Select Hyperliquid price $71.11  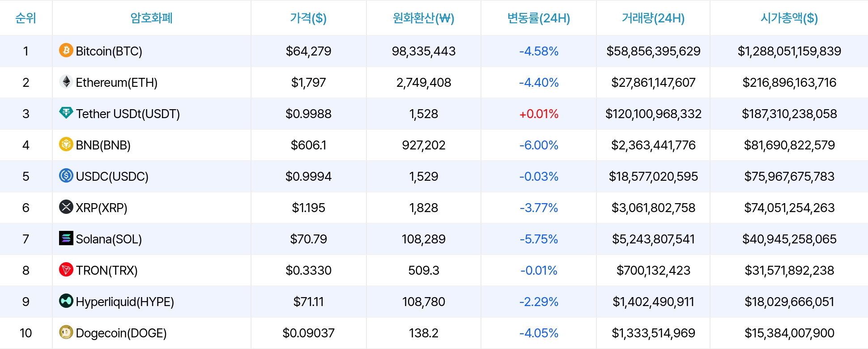[x=309, y=302]
